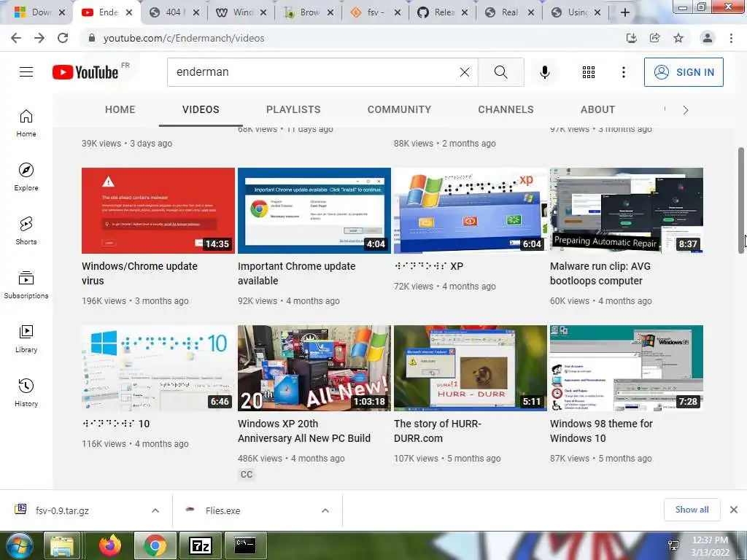Screen dimensions: 747x560
Task: Open The story of HURR-DURR.com title
Action: coord(438,431)
